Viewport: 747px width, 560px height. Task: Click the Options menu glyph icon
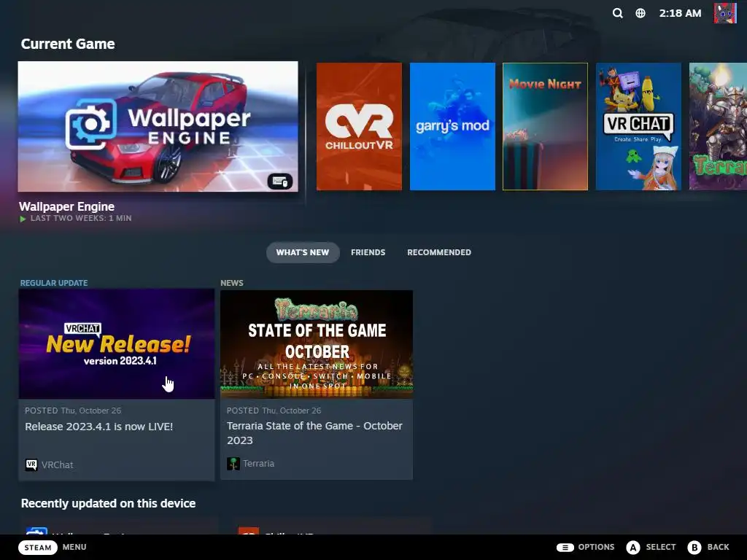click(565, 548)
